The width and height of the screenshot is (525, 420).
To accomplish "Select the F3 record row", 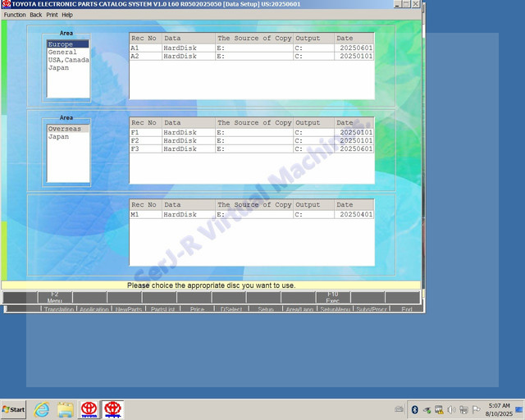I will tap(252, 148).
